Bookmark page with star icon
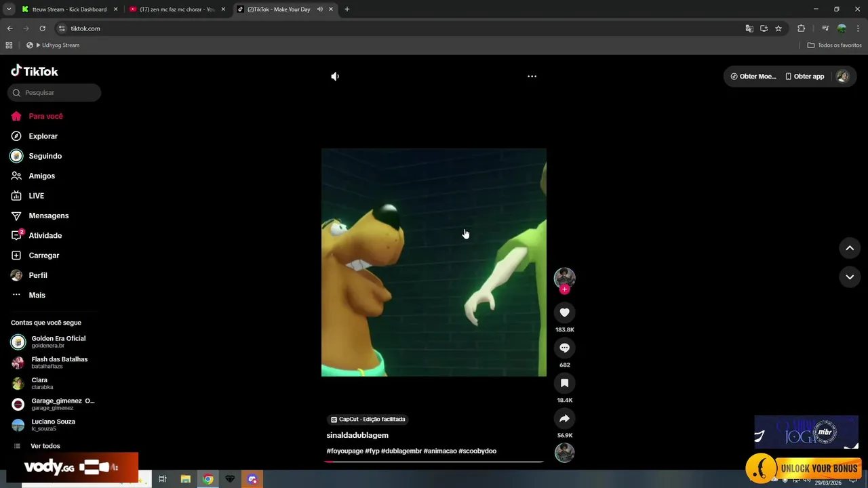The image size is (868, 488). point(778,28)
